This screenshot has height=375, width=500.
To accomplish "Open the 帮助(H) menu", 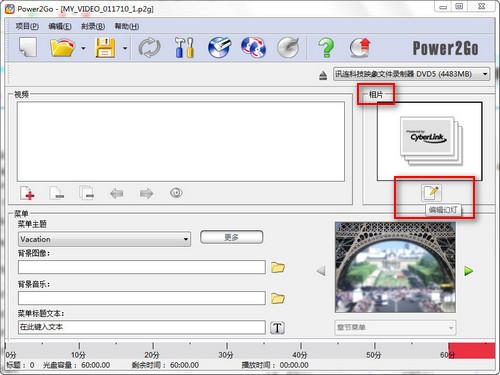I will [x=127, y=26].
